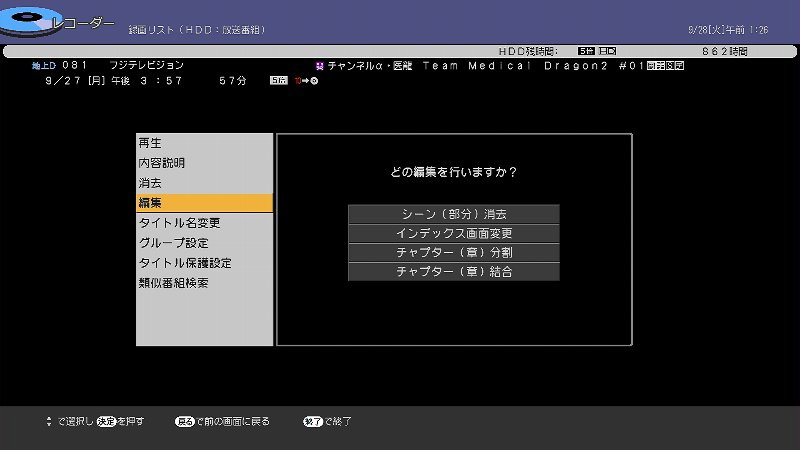
Task: Click the HD badge in the HDD remaining bar
Action: click(607, 51)
